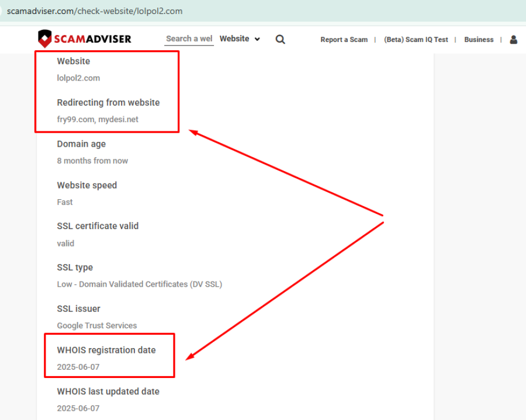
Task: Go to the Business menu link
Action: pyautogui.click(x=479, y=40)
